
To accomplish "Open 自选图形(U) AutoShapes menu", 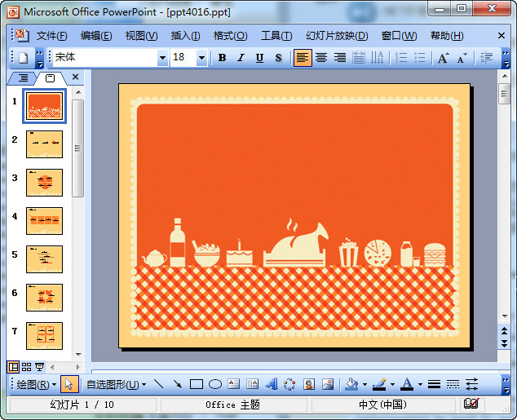I will point(116,384).
